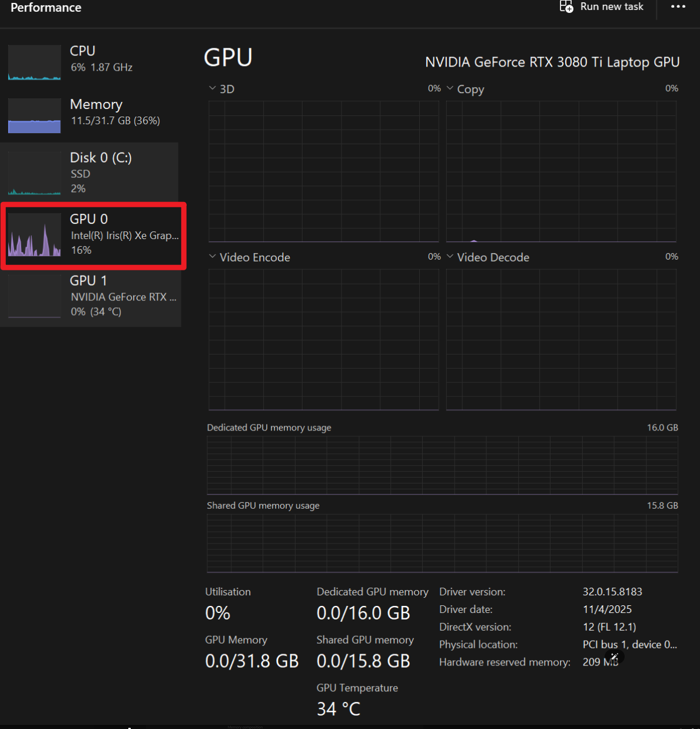Open the 3D engine dropdown chevron
The image size is (700, 729).
tap(213, 88)
